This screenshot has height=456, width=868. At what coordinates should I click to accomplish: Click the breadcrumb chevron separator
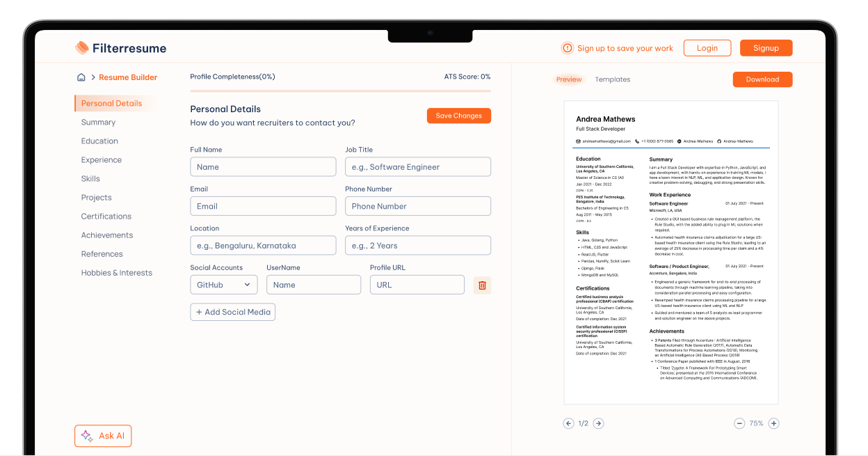[93, 77]
